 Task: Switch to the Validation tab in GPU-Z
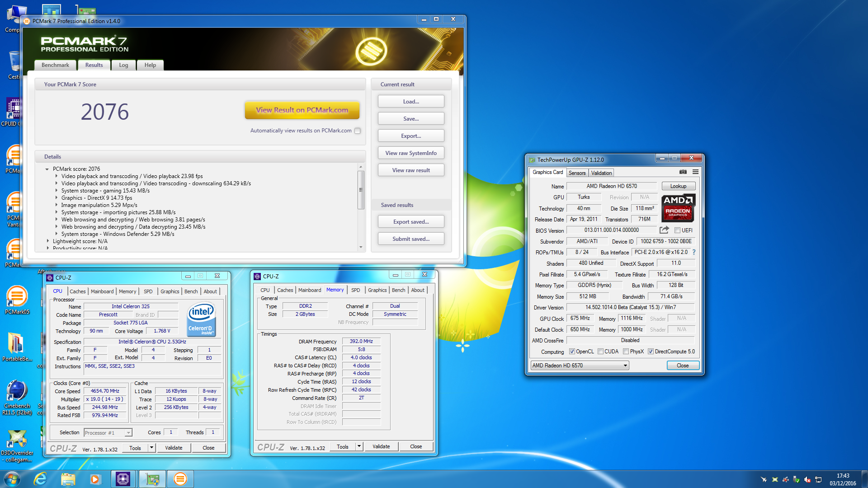point(601,173)
